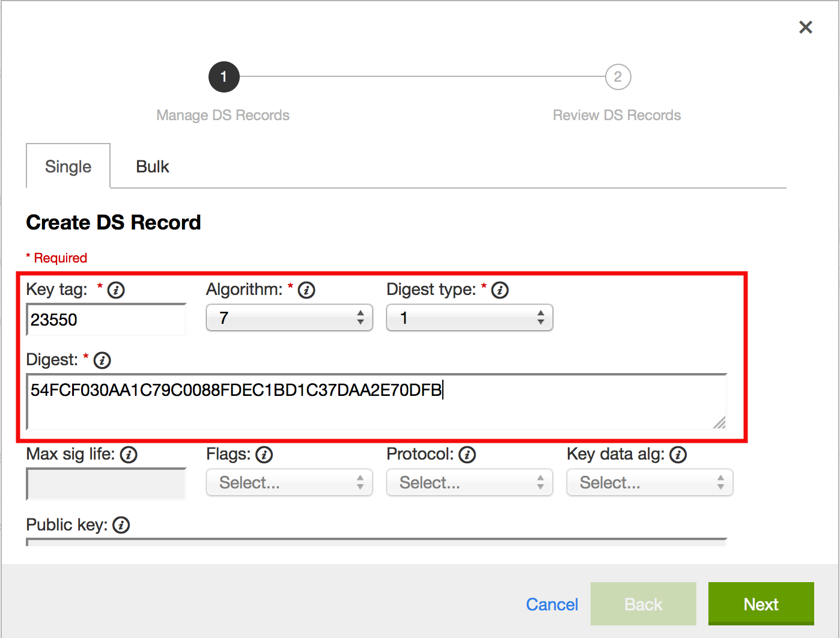Open the Digest type dropdown showing value 1
Image resolution: width=840 pixels, height=638 pixels.
tap(469, 318)
